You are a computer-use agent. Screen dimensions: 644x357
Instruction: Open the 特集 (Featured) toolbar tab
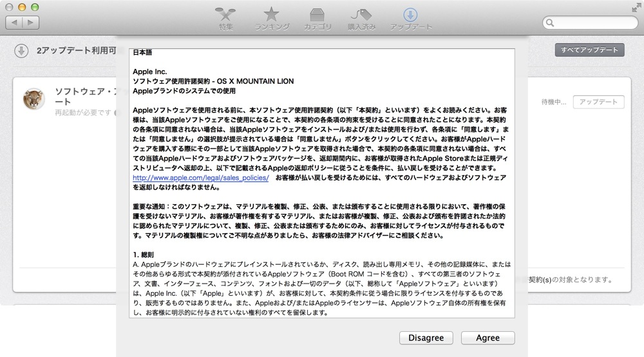click(x=225, y=19)
